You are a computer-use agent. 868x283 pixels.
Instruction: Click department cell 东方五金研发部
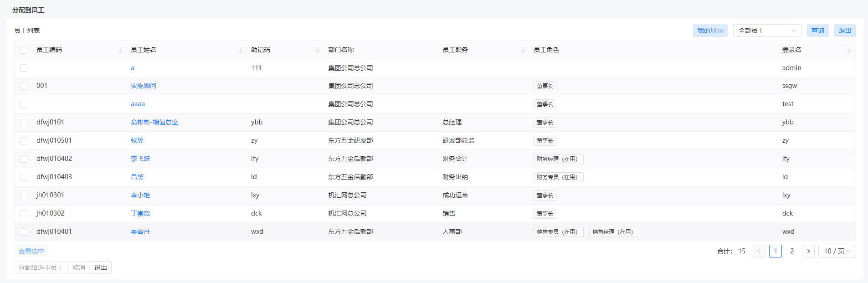click(x=351, y=140)
